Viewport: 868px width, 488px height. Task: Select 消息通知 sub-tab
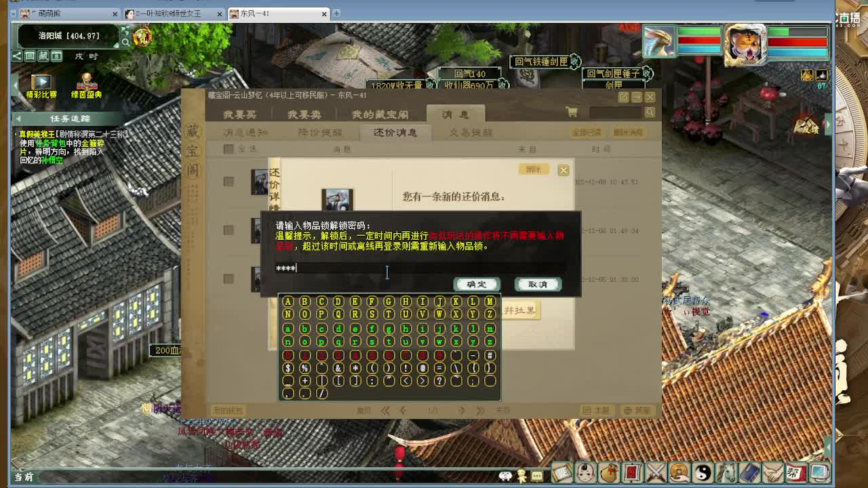245,133
